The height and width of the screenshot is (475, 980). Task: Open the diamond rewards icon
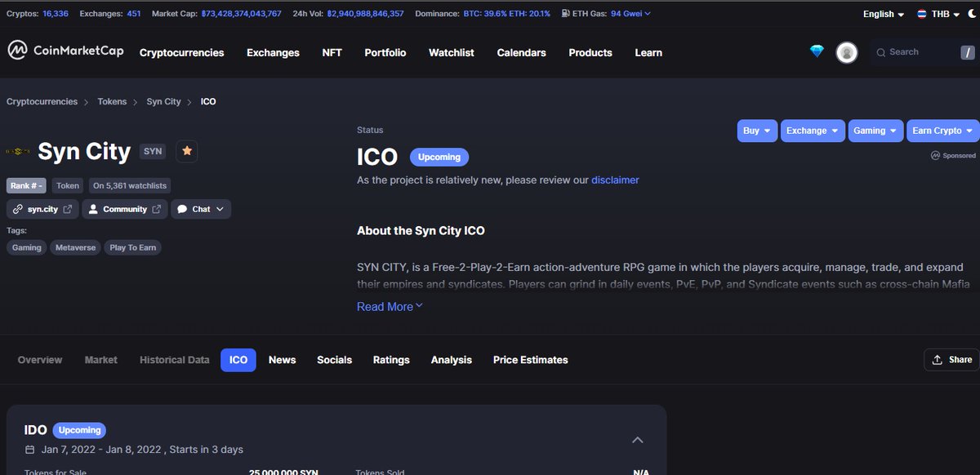[817, 51]
